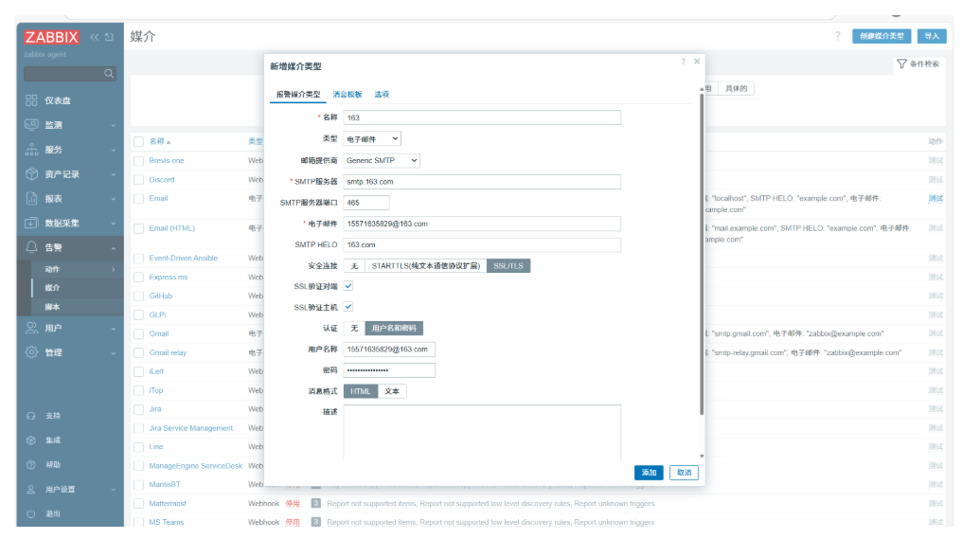The height and width of the screenshot is (539, 980).
Task: Click the 条件检索 filter funnel icon
Action: point(901,63)
